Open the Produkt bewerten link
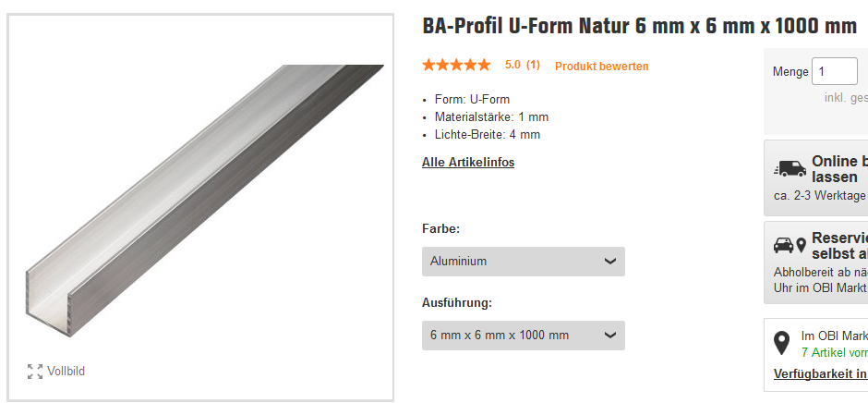 [x=602, y=67]
